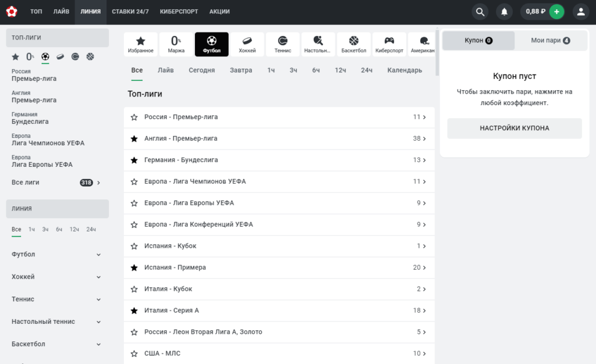Select the Американский футбол helmet tile
Screen dimensions: 596x364
(x=422, y=44)
